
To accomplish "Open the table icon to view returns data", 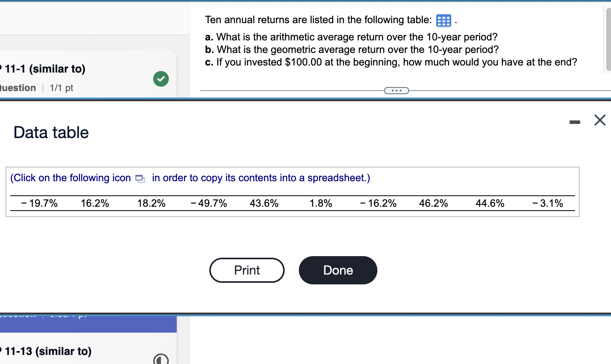I will click(x=443, y=21).
